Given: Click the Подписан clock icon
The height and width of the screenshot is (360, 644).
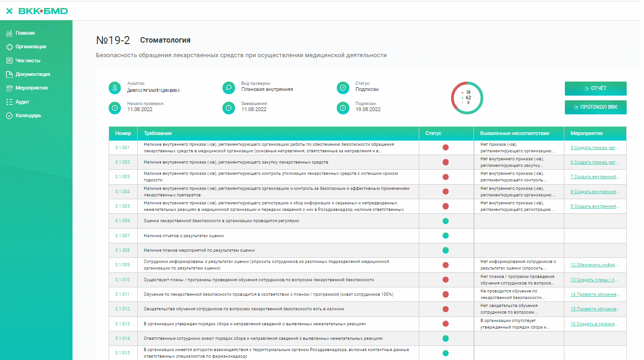Looking at the screenshot, I should (343, 108).
